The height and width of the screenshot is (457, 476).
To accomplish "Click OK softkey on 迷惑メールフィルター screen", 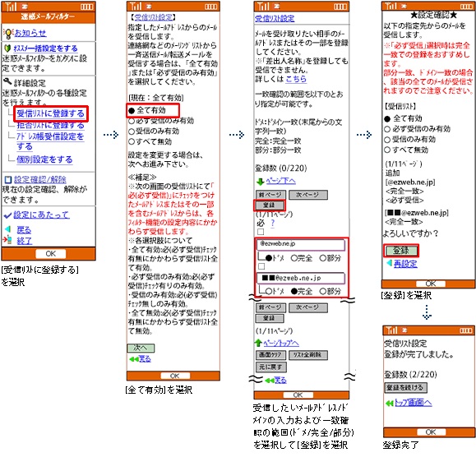I will 51,253.
